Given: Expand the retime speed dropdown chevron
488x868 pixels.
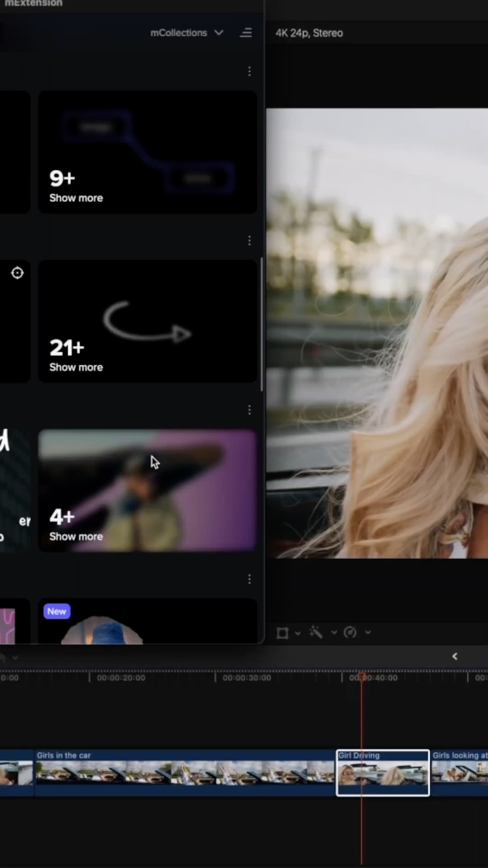Looking at the screenshot, I should click(x=368, y=633).
